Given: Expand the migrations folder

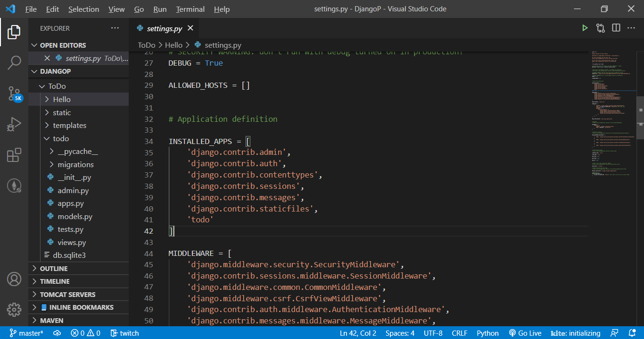Looking at the screenshot, I should [78, 164].
